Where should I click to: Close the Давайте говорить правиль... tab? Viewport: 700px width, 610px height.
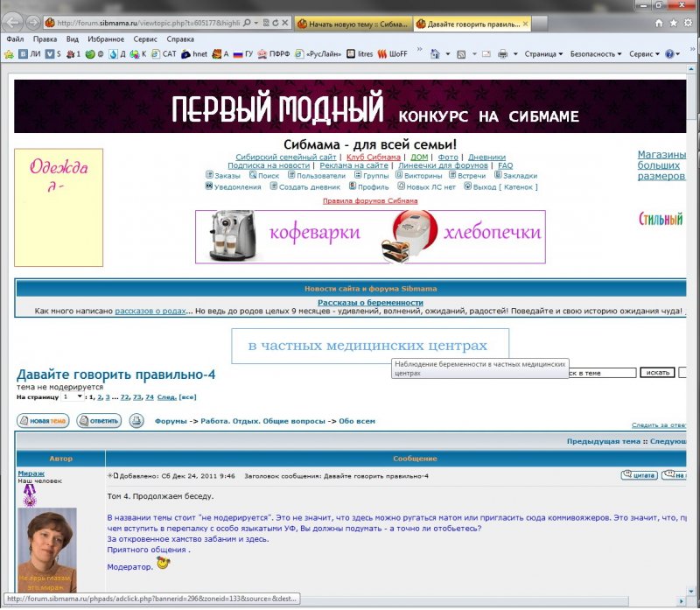point(525,24)
